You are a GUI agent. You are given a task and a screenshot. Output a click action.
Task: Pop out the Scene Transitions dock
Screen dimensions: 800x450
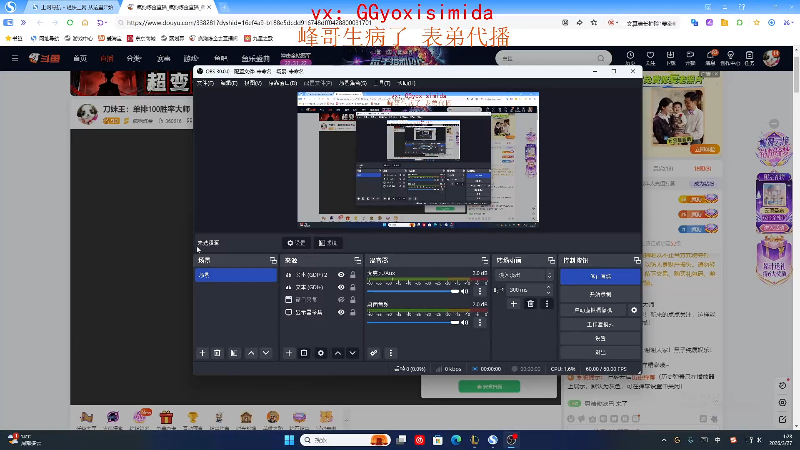click(x=551, y=260)
